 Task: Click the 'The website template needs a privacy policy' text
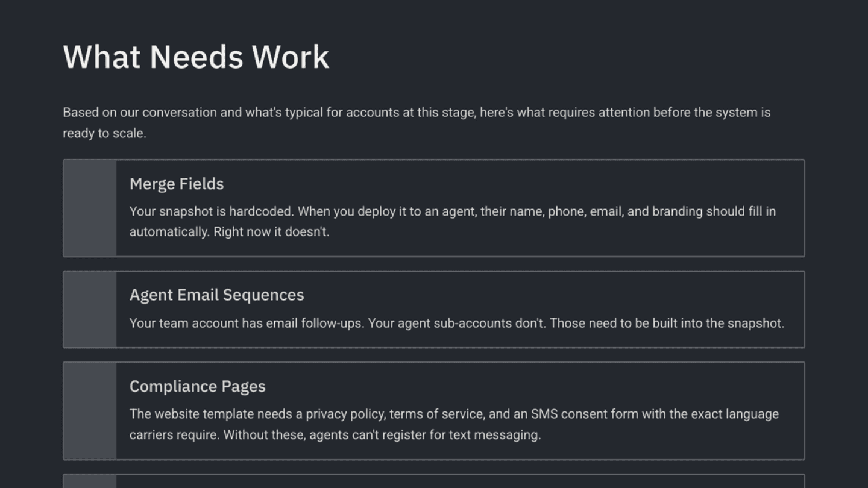click(x=454, y=424)
